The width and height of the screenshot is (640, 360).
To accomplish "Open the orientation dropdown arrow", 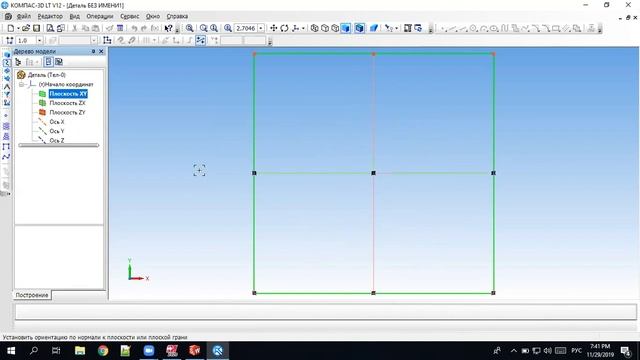I will click(x=303, y=28).
